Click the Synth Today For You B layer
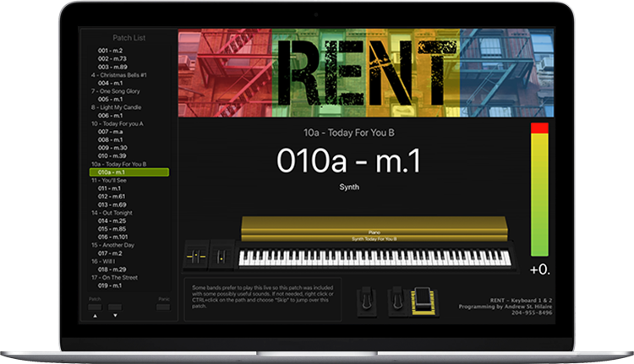Screen dimensions: 634x364 [374, 239]
